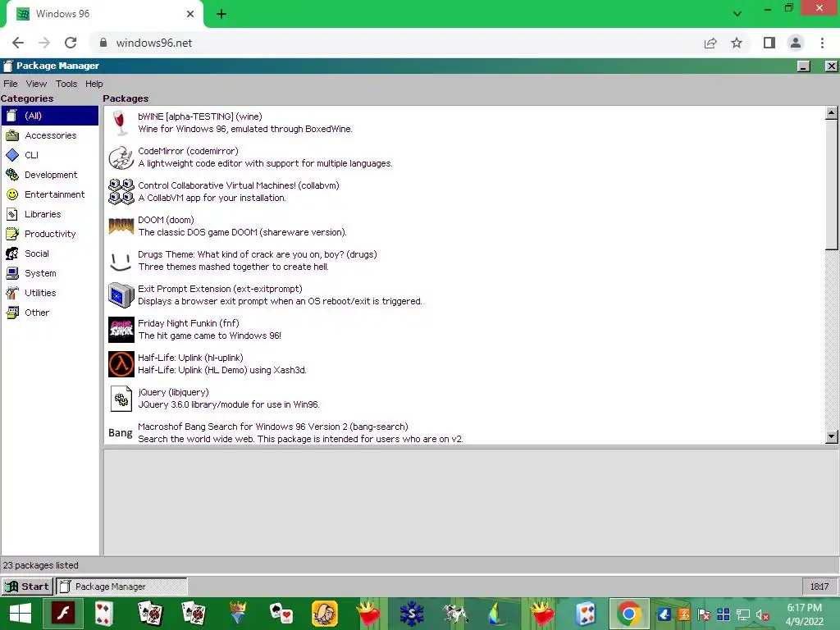Image resolution: width=840 pixels, height=630 pixels.
Task: Reload the browser page
Action: point(71,43)
